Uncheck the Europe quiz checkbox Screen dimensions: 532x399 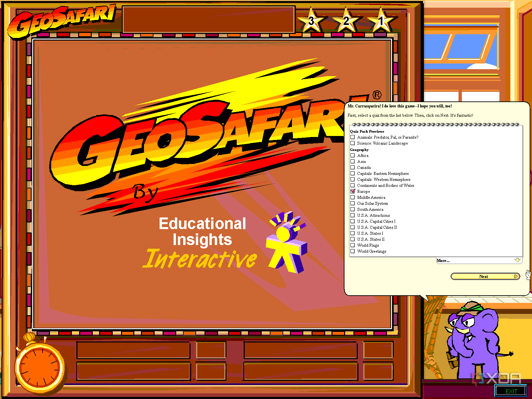point(352,191)
